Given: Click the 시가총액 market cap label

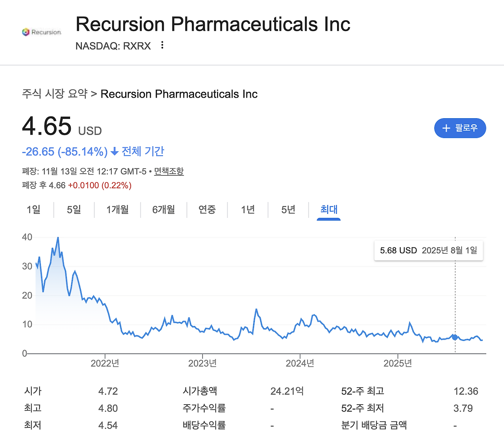Looking at the screenshot, I should 200,391.
